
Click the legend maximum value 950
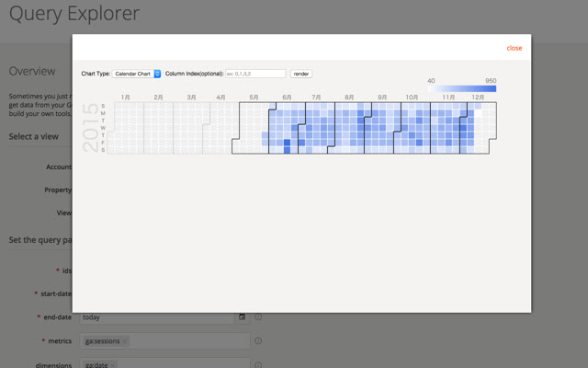point(491,81)
